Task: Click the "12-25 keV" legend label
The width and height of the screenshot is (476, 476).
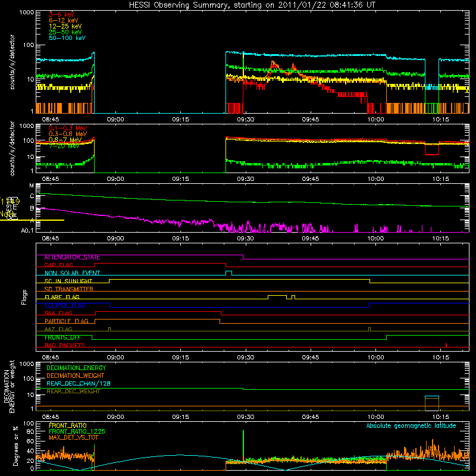Action: [65, 26]
